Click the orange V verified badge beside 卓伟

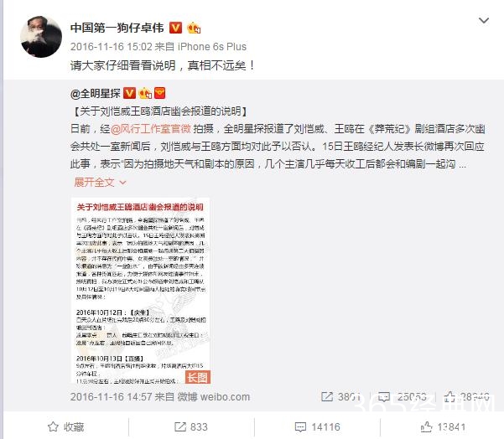coord(175,28)
